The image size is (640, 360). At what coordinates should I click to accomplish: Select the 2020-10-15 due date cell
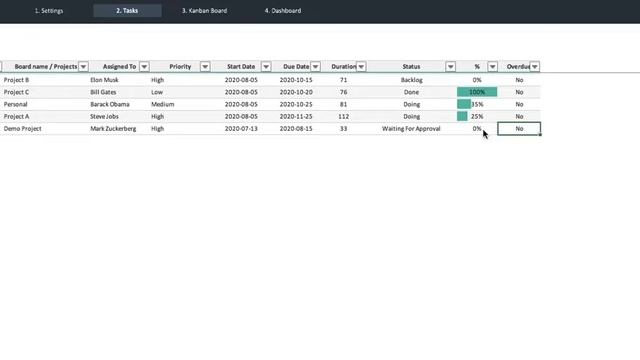(x=296, y=80)
